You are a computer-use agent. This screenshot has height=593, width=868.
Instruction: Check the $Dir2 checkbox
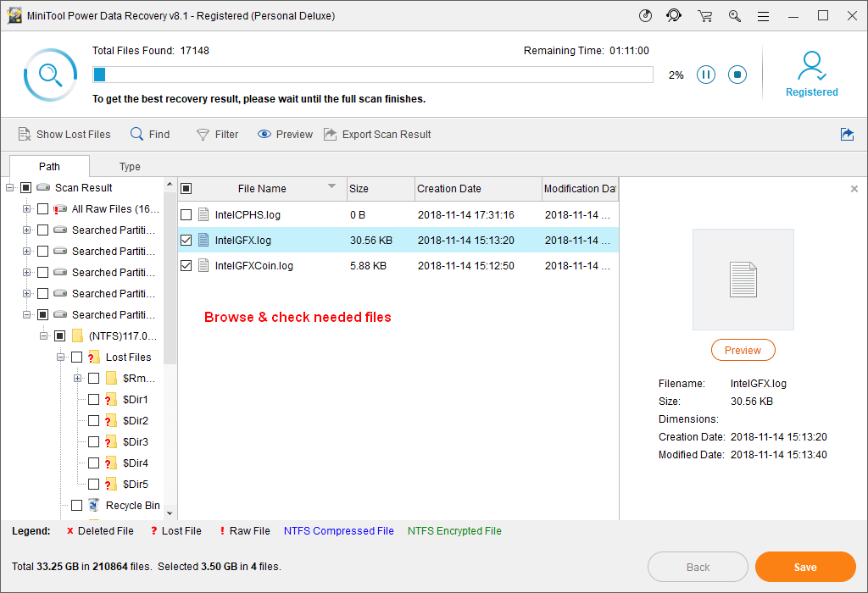(x=93, y=421)
